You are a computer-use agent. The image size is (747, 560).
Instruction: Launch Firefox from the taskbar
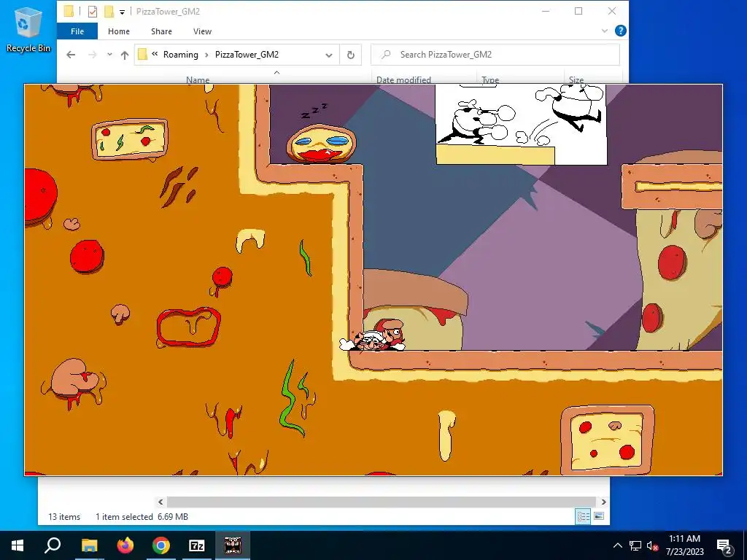pos(125,545)
